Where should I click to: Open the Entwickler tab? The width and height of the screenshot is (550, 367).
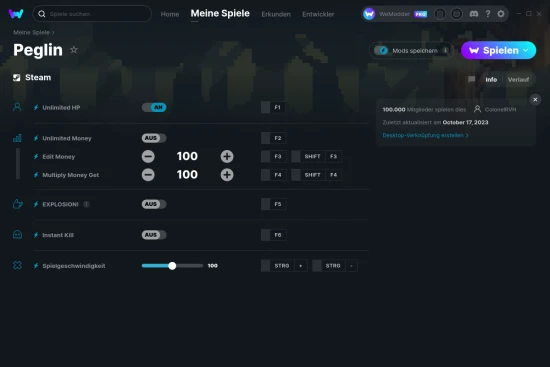tap(318, 14)
